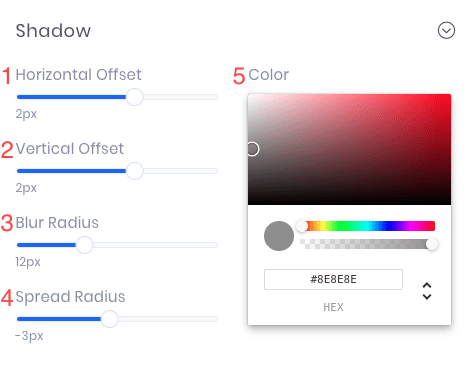The image size is (467, 375).
Task: Switch color format with down arrow
Action: 427,297
